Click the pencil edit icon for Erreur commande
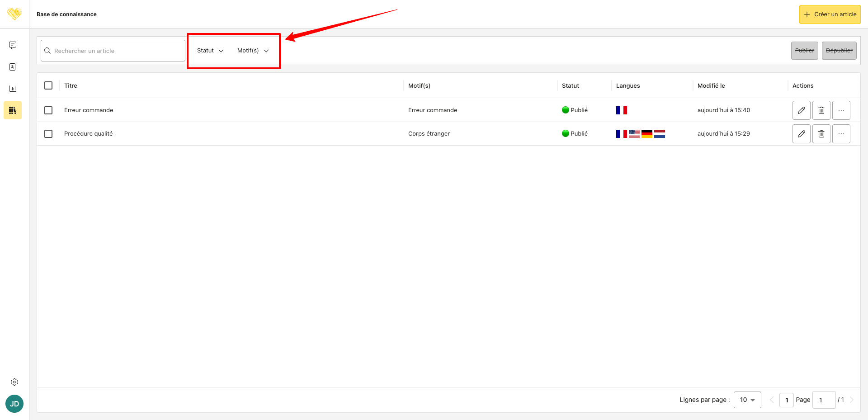868x420 pixels. [801, 110]
